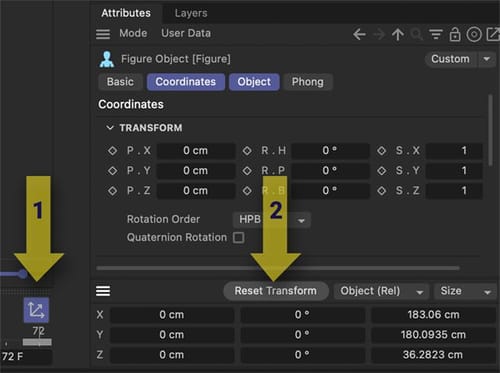Click the 72 F frame field

point(26,356)
